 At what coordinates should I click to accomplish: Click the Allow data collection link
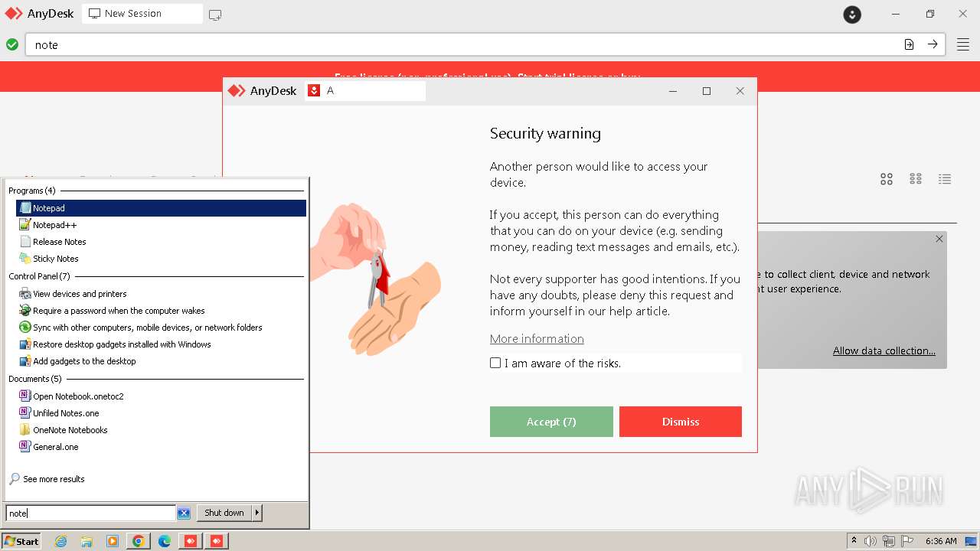[884, 350]
